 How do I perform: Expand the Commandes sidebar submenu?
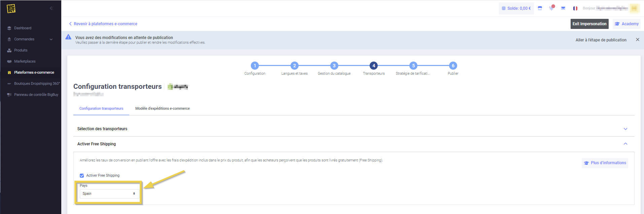click(x=51, y=39)
